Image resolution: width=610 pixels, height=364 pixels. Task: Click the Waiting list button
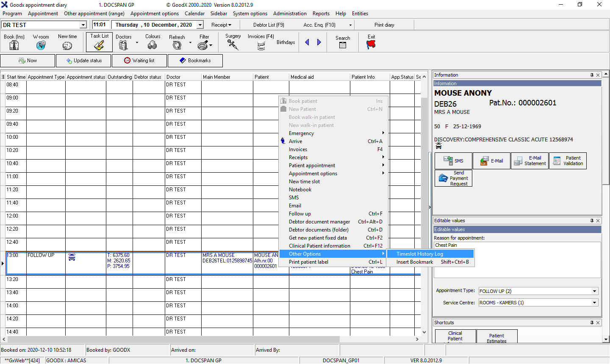(x=140, y=61)
